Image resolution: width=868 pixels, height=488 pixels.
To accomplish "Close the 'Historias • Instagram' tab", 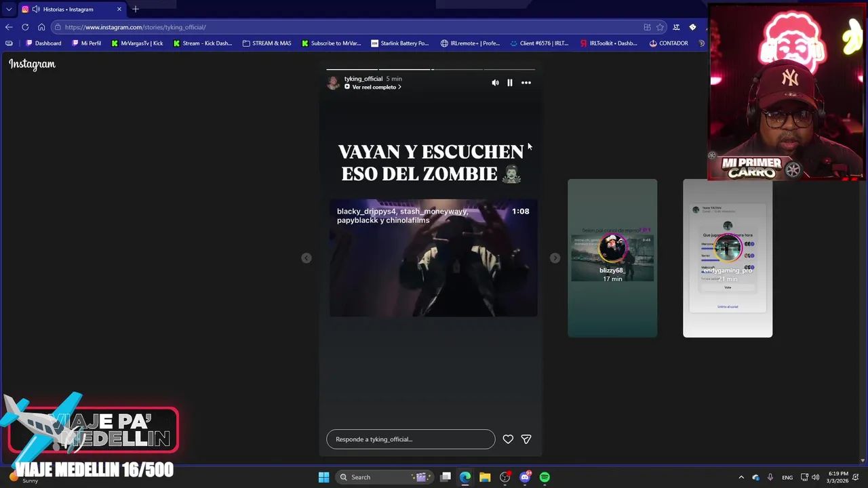I will (x=119, y=9).
